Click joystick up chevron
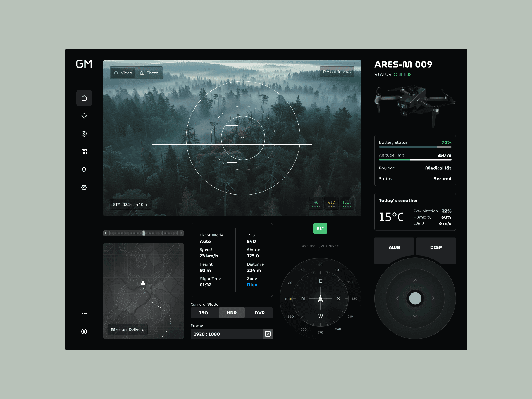Image resolution: width=532 pixels, height=399 pixels. (x=415, y=281)
